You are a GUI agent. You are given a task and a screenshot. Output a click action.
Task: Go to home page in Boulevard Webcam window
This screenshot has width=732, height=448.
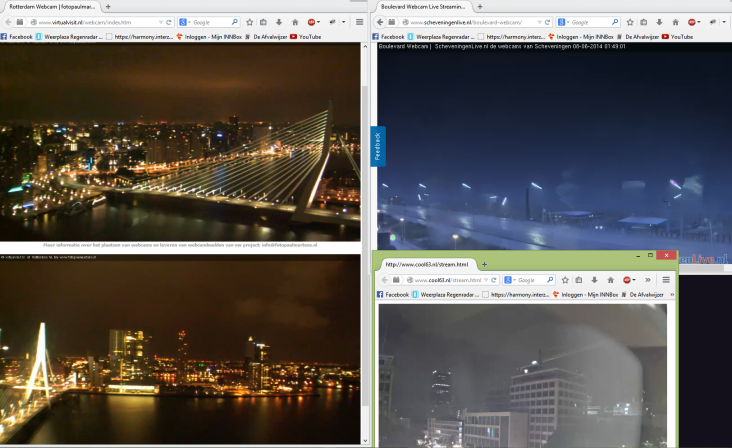(676, 22)
